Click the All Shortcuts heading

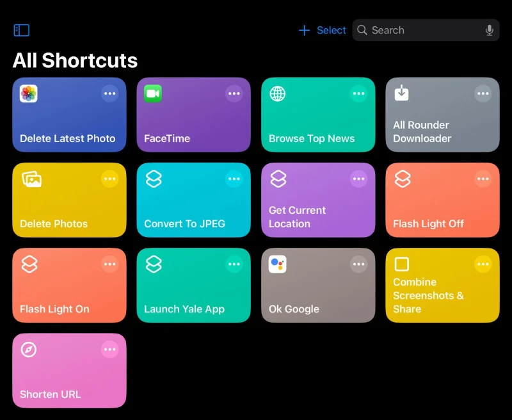pos(75,60)
